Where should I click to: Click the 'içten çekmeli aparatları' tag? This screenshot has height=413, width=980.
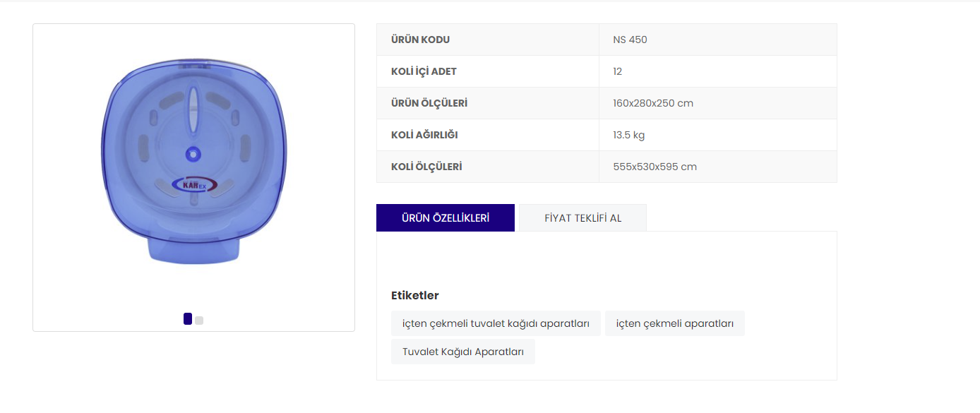coord(674,323)
